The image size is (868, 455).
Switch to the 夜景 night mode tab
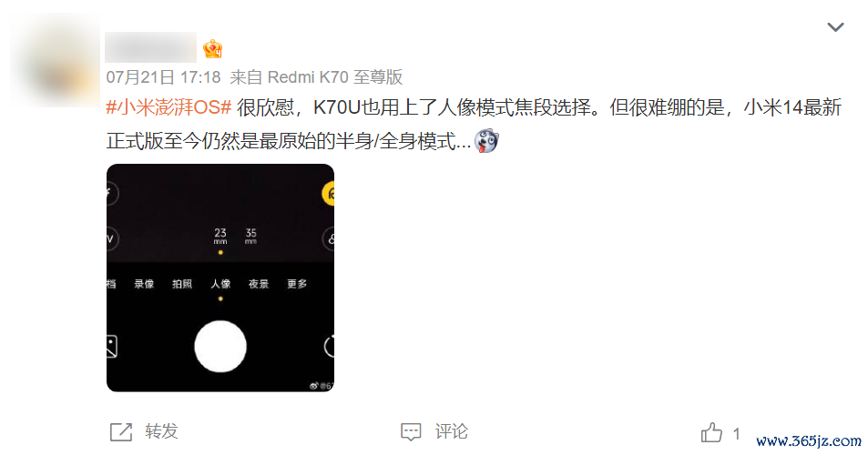click(x=259, y=284)
